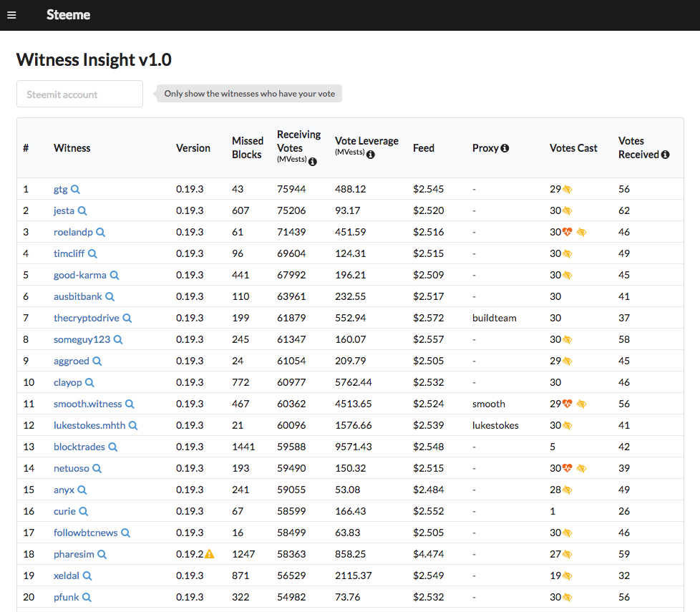Image resolution: width=700 pixels, height=612 pixels.
Task: Click the info icon next to Proxy
Action: [505, 148]
